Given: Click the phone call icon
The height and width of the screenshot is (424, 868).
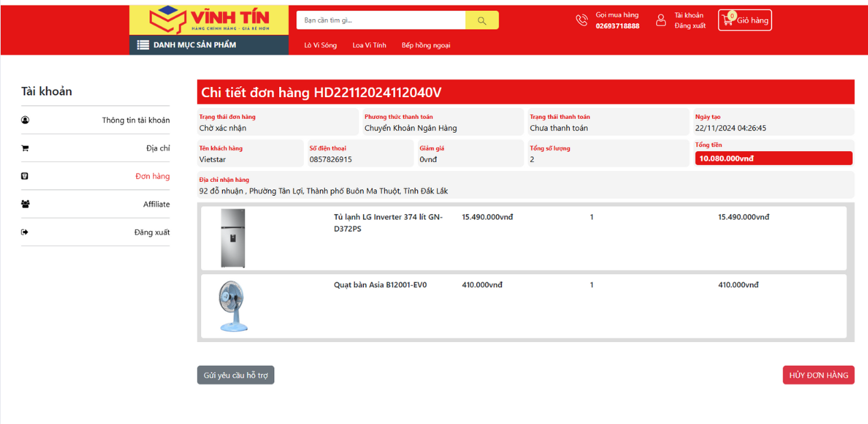Looking at the screenshot, I should point(581,21).
